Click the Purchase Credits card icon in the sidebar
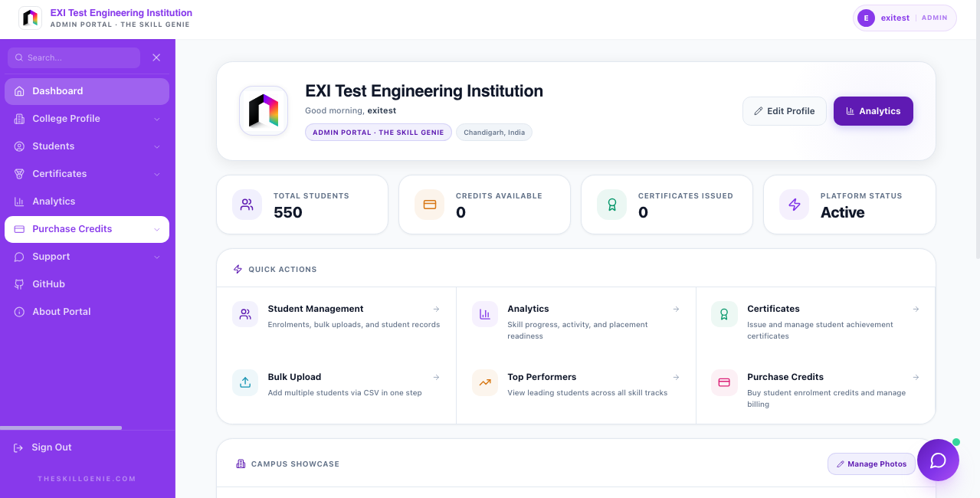 tap(19, 229)
